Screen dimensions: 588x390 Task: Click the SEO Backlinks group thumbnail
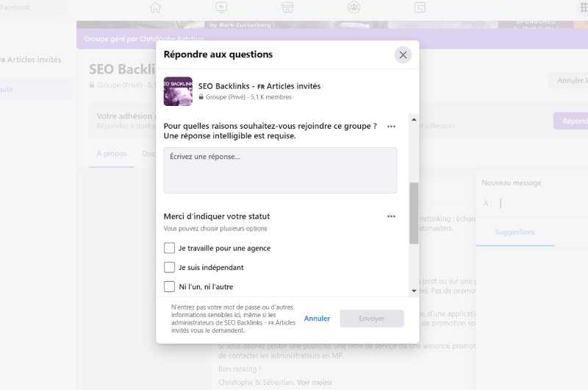pyautogui.click(x=178, y=91)
